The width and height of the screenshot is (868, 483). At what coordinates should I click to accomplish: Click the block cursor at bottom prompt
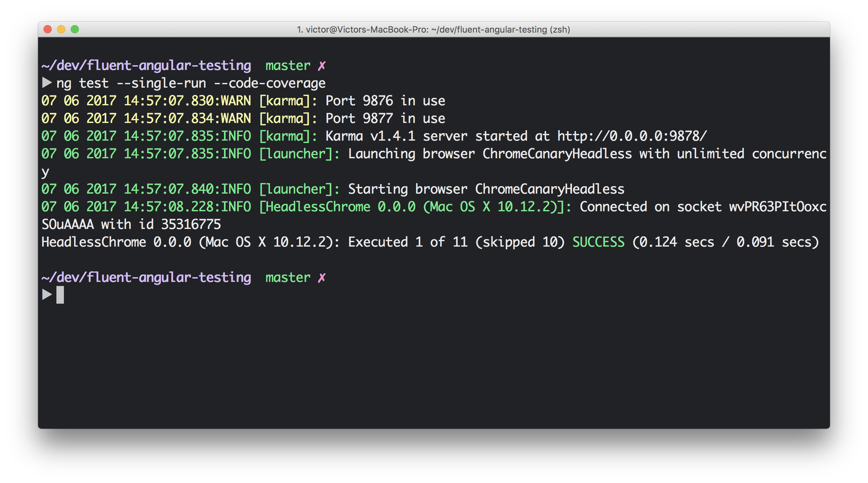60,294
